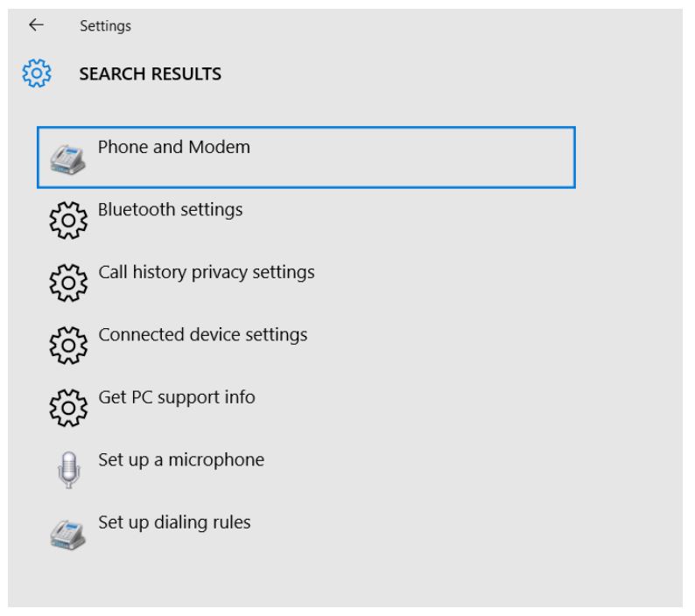695x616 pixels.
Task: Click the SEARCH RESULTS heading
Action: coord(151,75)
